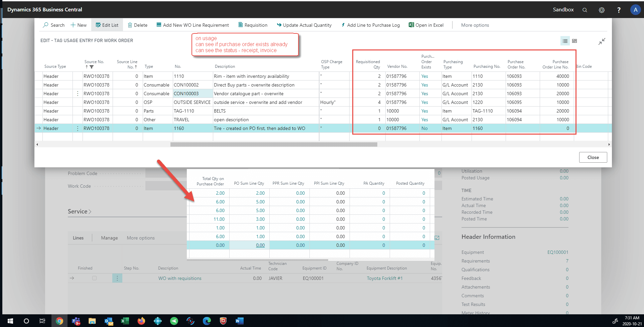Open WO with requisitions description link
644x327 pixels.
(x=180, y=278)
